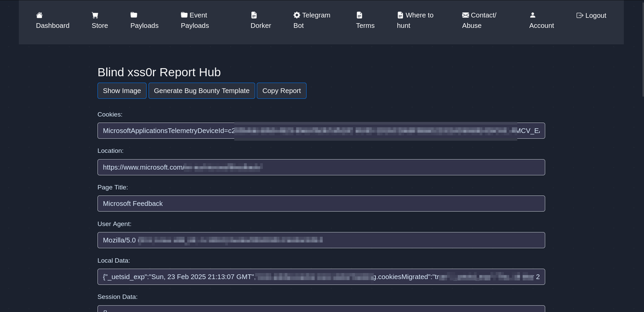Click the "Local Data:" label

114,260
